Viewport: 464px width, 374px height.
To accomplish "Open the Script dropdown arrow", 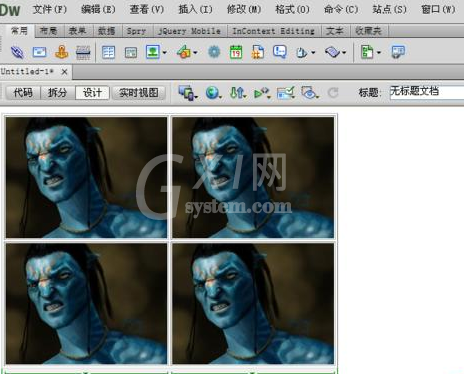I will point(344,52).
